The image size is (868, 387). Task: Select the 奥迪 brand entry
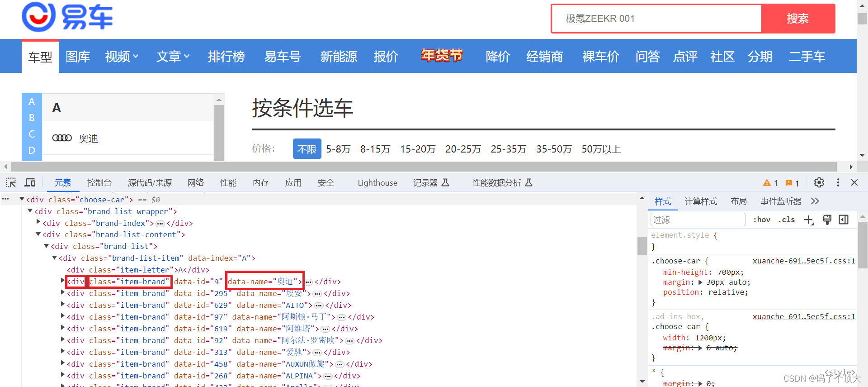tap(89, 138)
